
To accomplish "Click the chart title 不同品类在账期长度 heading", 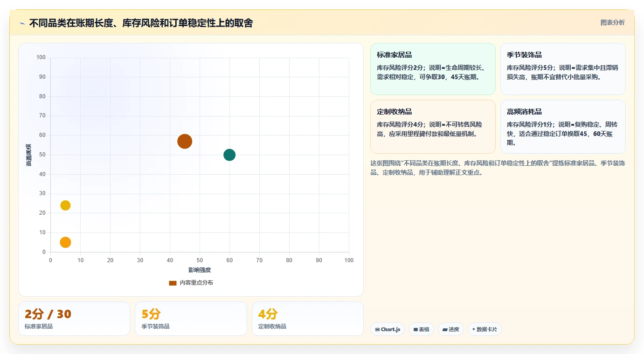I will (x=141, y=23).
